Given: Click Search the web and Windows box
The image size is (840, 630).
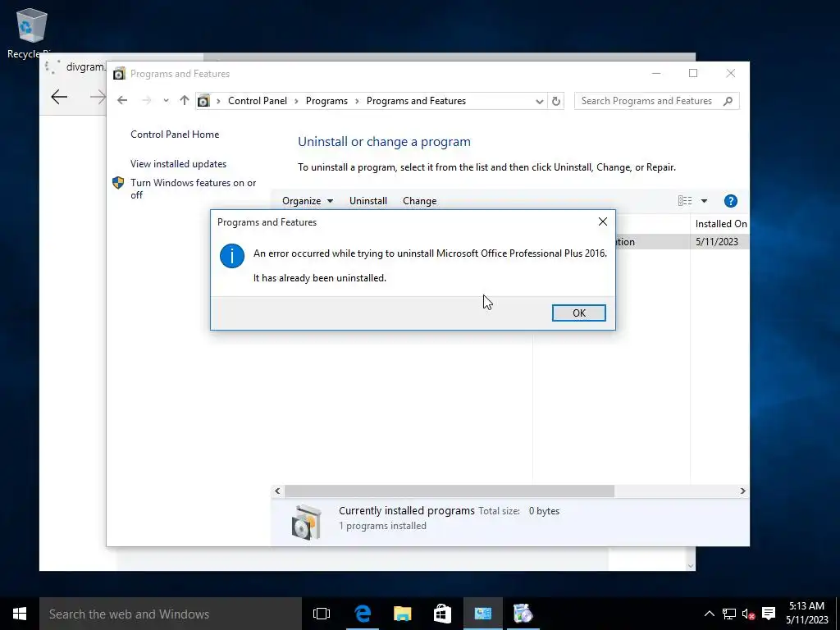Looking at the screenshot, I should click(171, 614).
